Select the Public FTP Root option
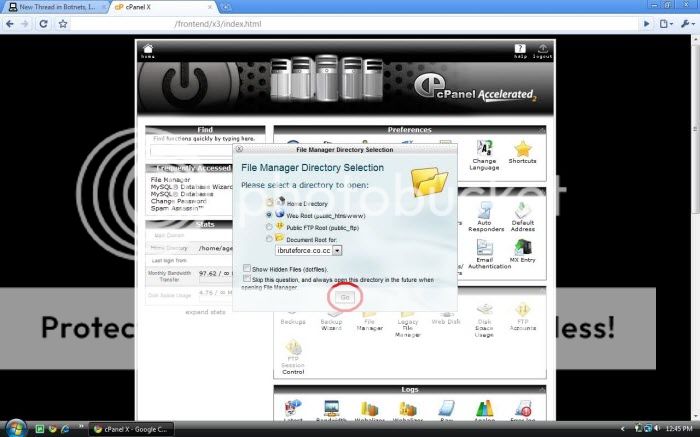The image size is (700, 437). pyautogui.click(x=269, y=227)
